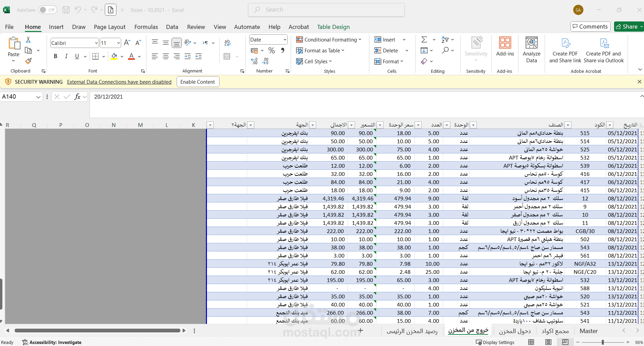Click the Copy icon in Clipboard group
Image resolution: width=644 pixels, height=346 pixels.
[29, 50]
